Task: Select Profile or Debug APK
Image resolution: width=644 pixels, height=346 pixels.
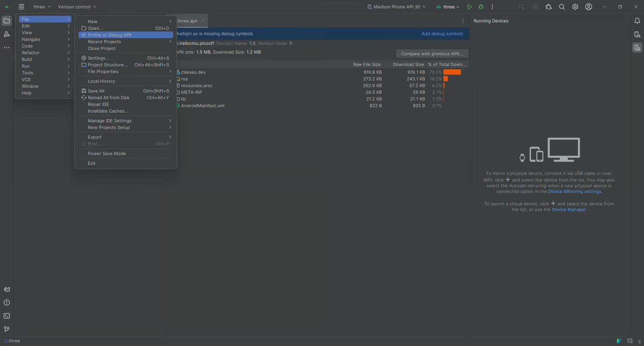Action: [110, 35]
